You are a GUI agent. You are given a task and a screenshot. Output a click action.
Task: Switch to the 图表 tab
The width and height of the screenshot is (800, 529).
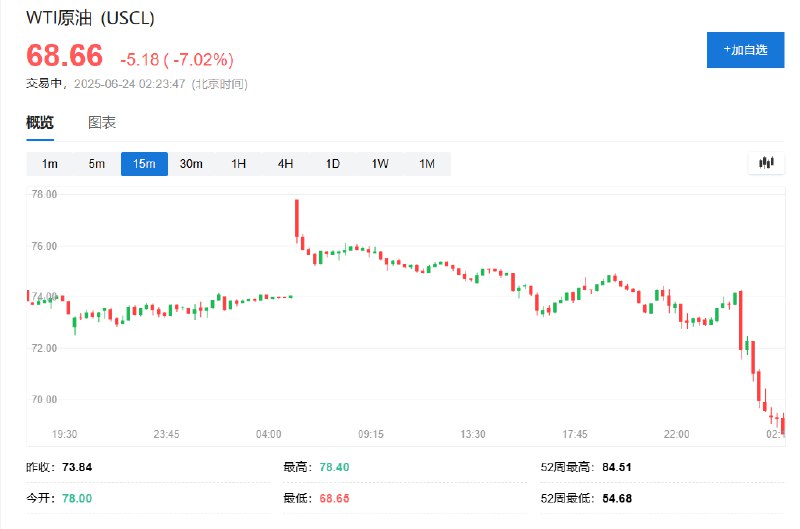point(102,122)
